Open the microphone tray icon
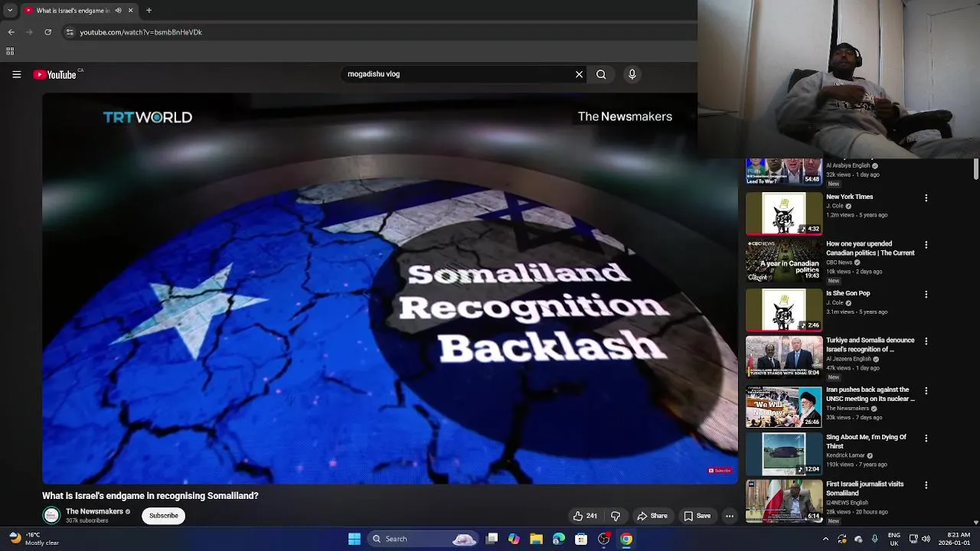This screenshot has height=551, width=980. tap(874, 539)
